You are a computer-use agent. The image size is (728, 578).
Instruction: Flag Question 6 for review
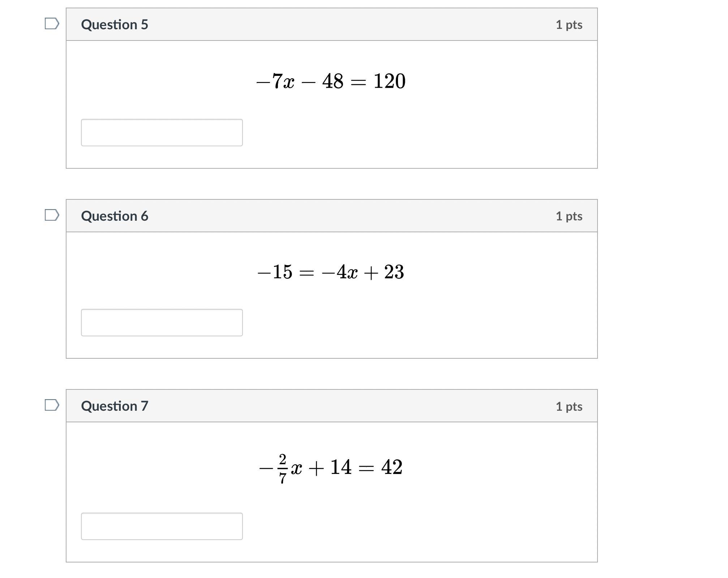[52, 215]
